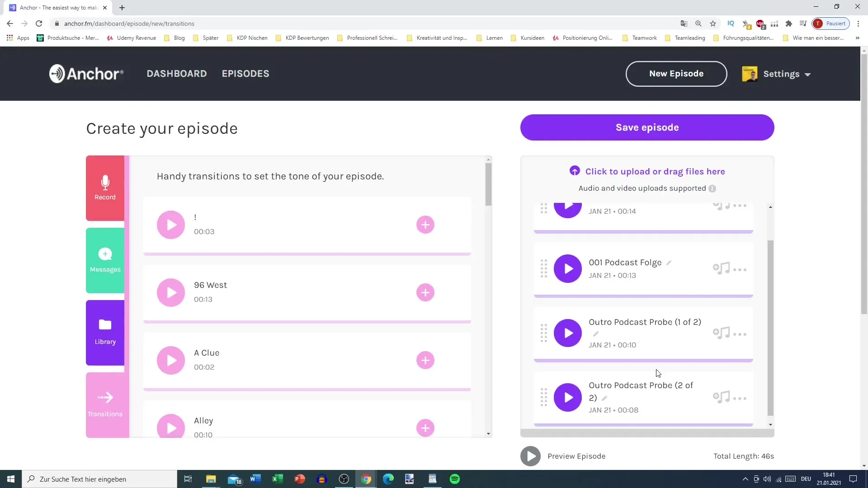
Task: Open the Record panel
Action: pyautogui.click(x=105, y=188)
